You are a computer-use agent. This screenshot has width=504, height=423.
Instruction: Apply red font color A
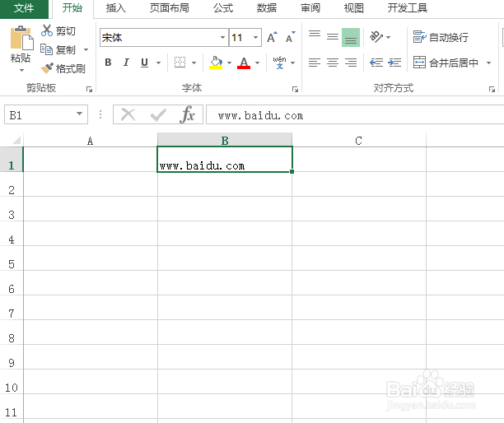[244, 63]
